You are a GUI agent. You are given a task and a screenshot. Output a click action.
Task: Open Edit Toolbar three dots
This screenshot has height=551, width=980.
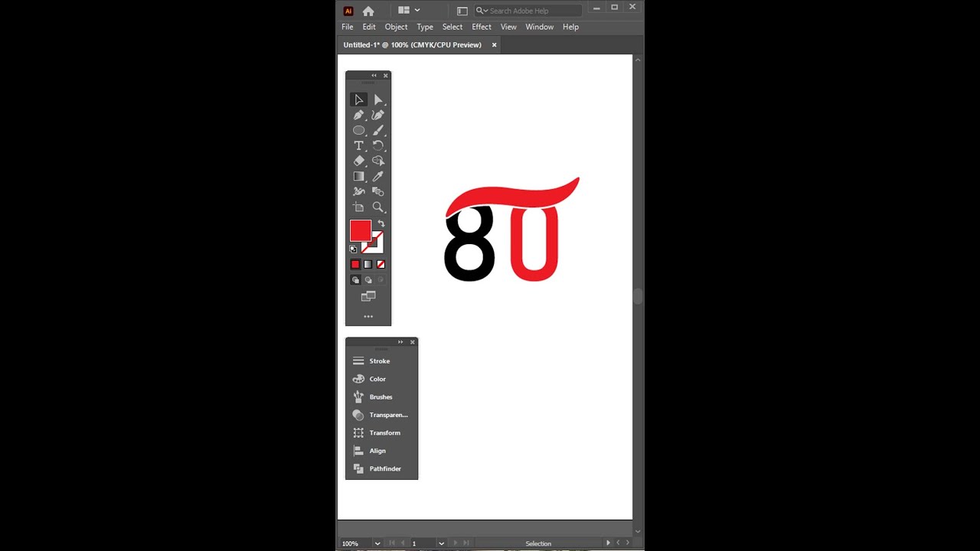point(368,316)
